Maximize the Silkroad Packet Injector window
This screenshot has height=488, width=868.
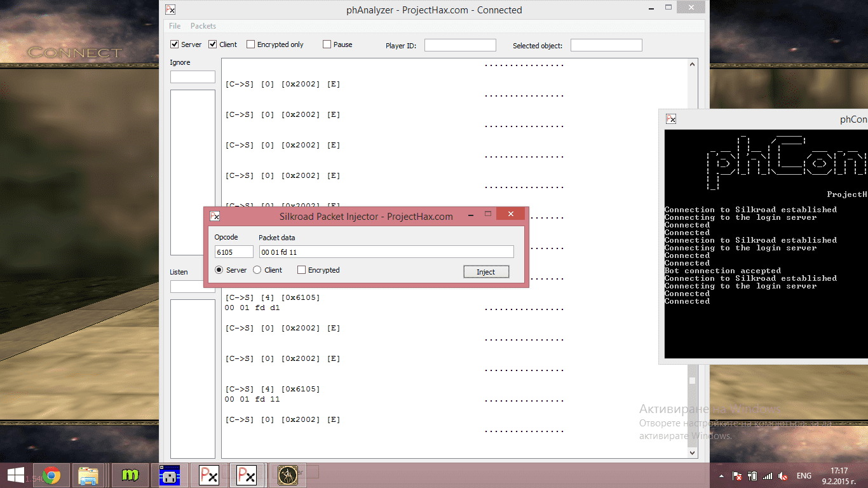488,214
